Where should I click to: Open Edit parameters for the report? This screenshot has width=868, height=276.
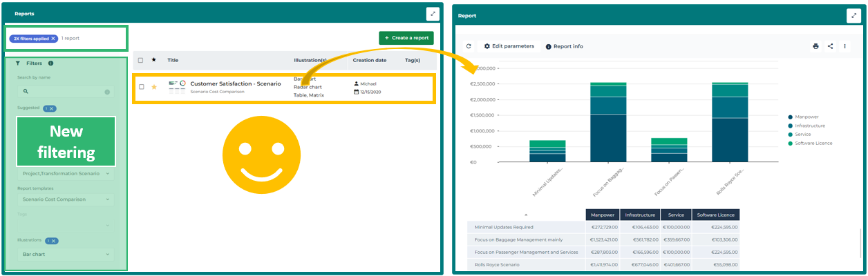509,46
